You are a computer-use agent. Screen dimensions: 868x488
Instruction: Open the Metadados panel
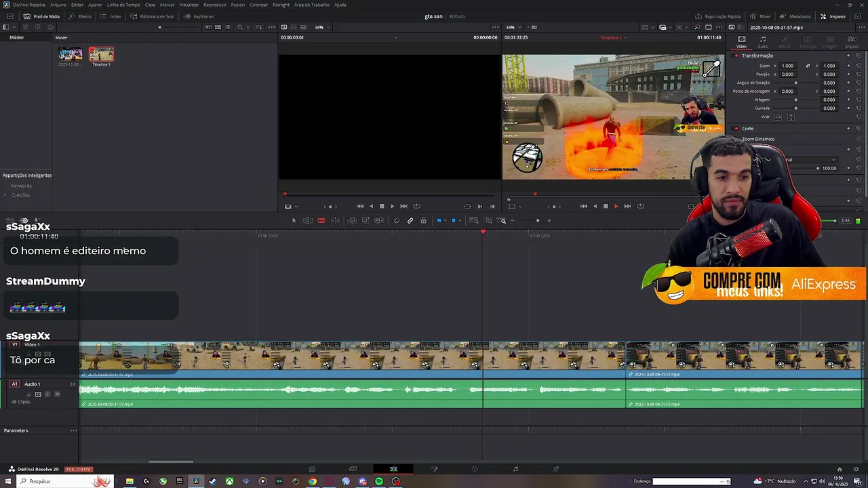[795, 16]
